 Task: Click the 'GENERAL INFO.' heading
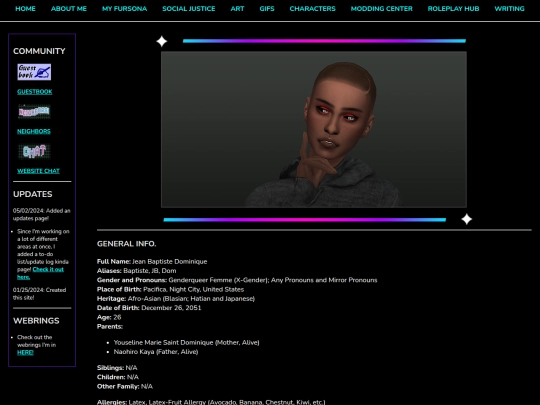point(126,244)
